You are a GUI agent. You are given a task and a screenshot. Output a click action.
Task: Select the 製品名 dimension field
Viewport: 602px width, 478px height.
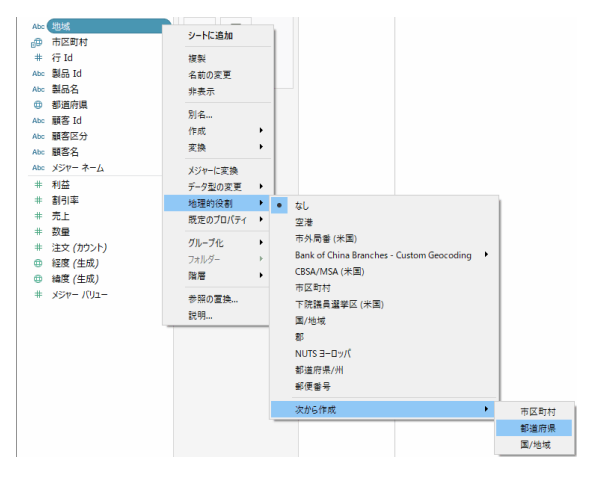(65, 89)
